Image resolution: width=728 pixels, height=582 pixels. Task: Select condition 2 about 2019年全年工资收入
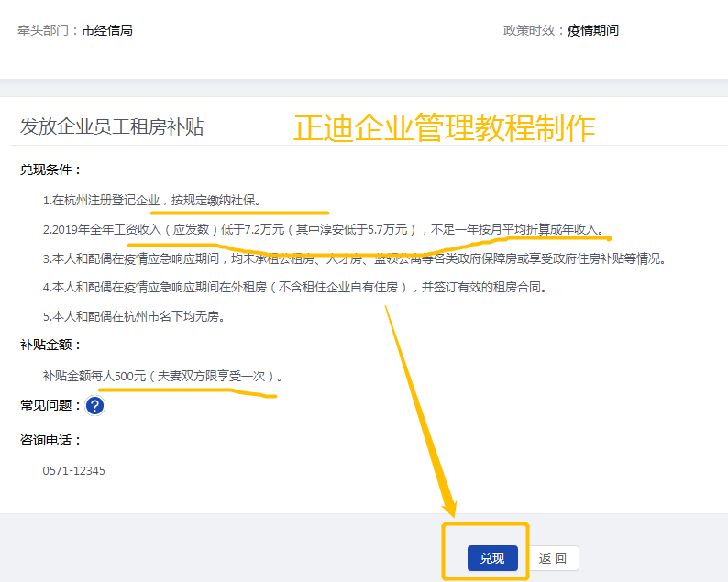323,229
